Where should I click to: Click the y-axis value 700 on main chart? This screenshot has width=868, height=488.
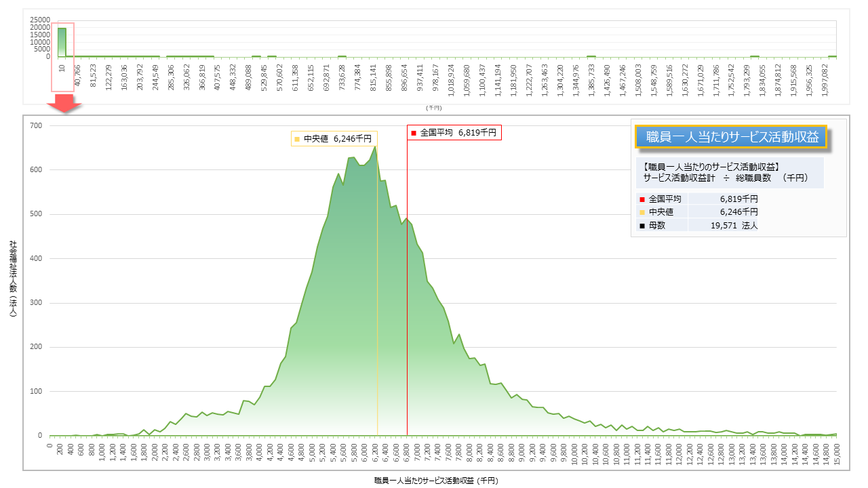36,125
